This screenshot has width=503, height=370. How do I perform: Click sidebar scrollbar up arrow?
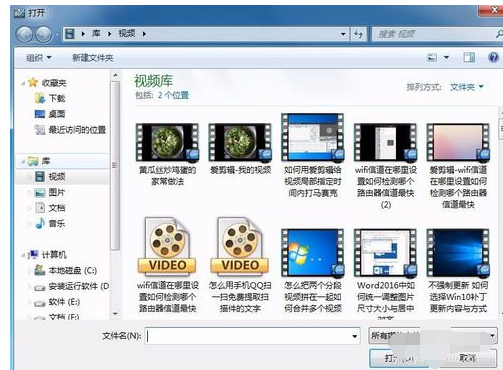(115, 75)
